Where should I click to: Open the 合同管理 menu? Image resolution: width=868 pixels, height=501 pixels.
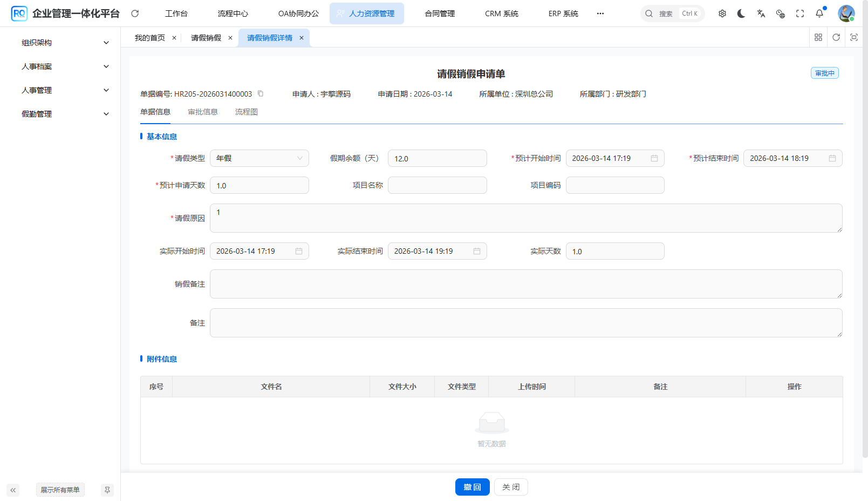point(439,13)
